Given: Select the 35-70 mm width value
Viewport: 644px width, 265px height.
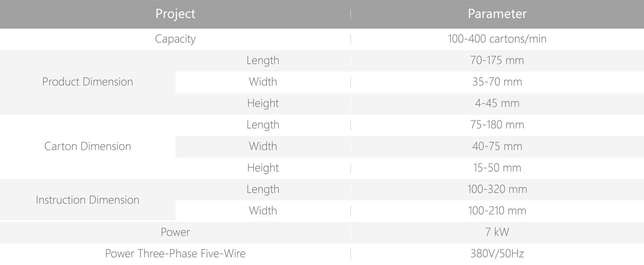Looking at the screenshot, I should click(497, 82).
